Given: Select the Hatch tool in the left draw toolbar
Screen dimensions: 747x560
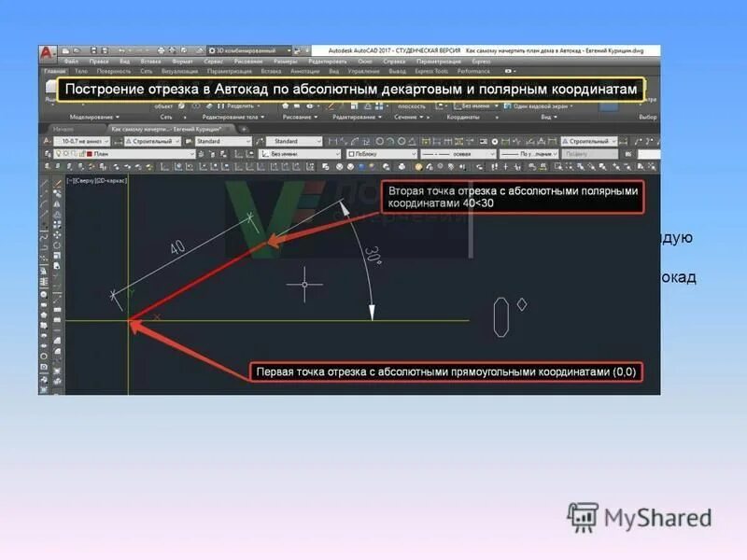Looking at the screenshot, I should pos(44,282).
